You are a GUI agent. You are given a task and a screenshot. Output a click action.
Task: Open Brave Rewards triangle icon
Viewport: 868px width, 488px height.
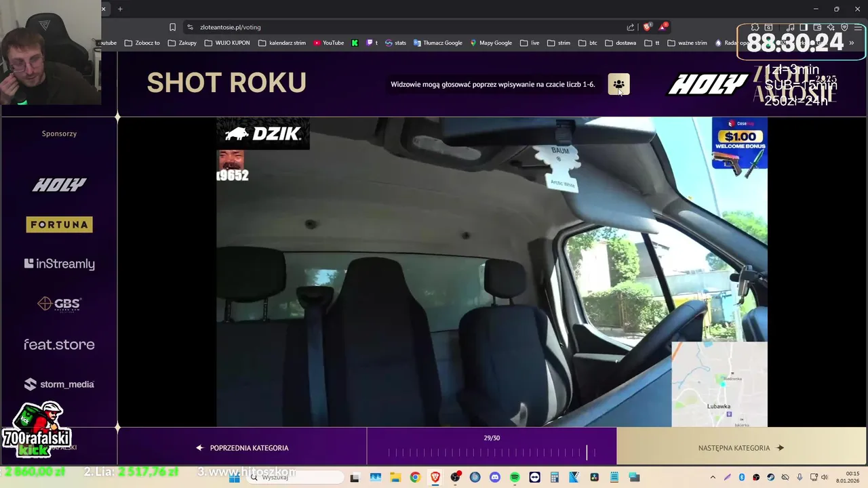[x=663, y=27]
